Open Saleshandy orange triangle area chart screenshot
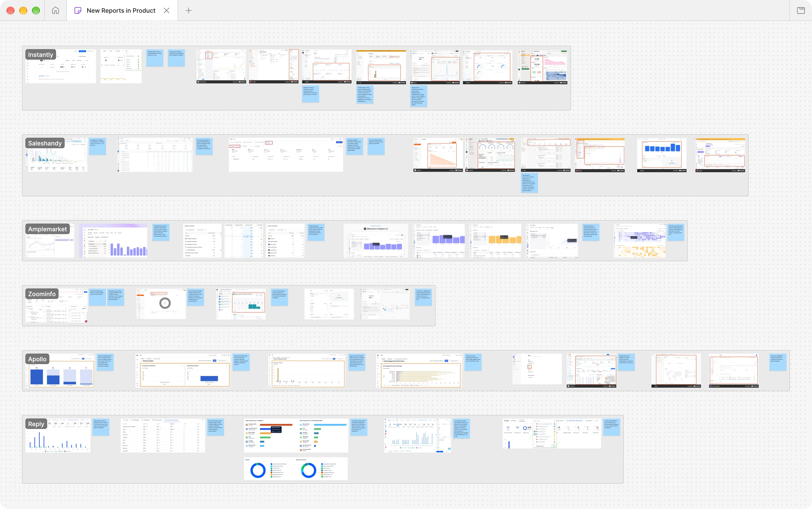 coord(438,155)
